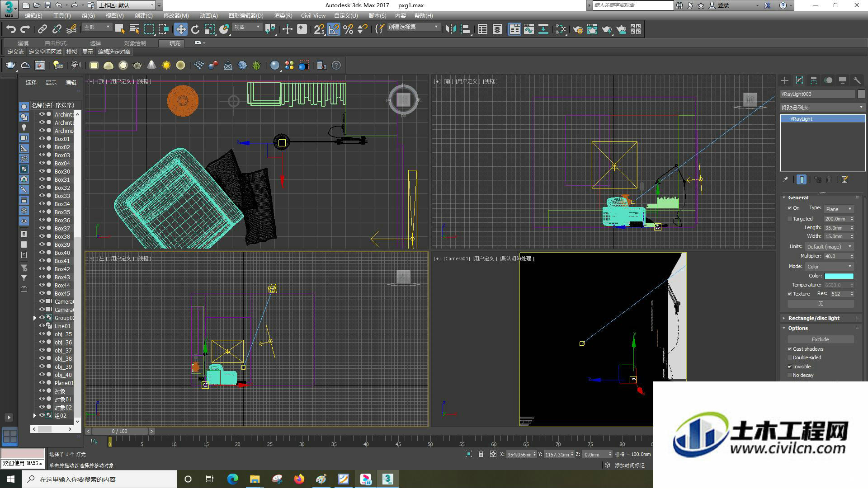Click the Exclude button
The image size is (868, 489).
821,340
